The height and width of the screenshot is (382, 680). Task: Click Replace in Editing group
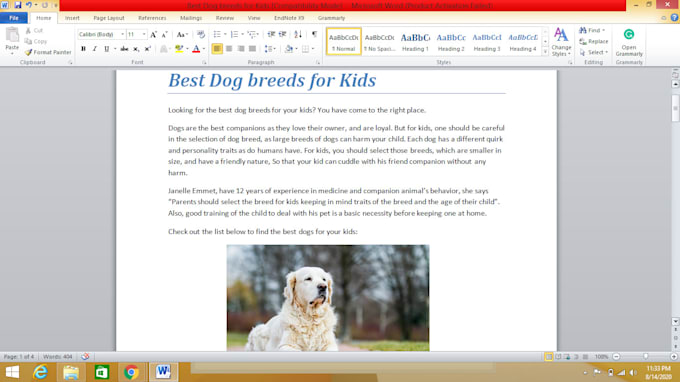coord(594,41)
